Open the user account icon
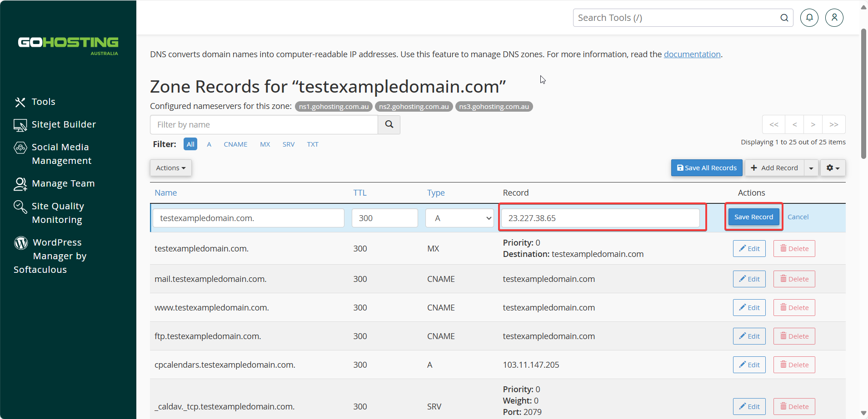Screen dimensions: 868x419 click(x=834, y=18)
